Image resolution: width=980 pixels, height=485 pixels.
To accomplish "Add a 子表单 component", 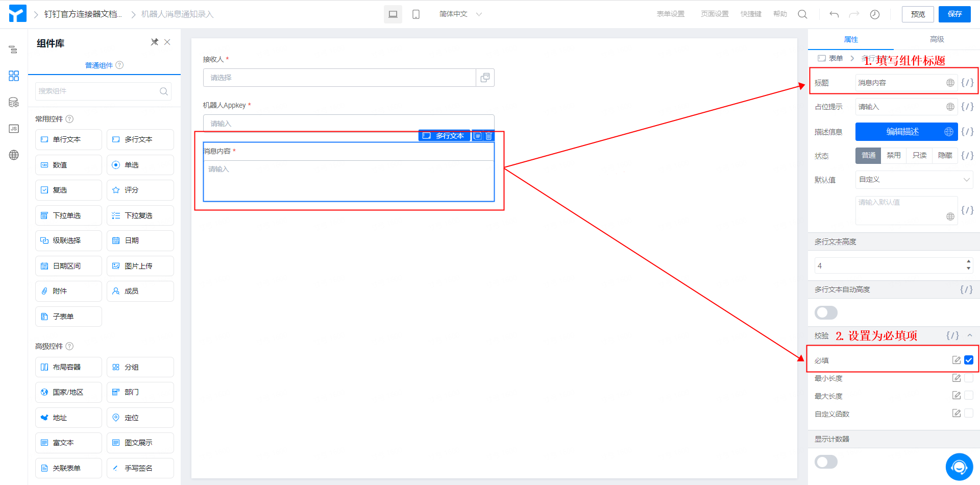I will 68,317.
